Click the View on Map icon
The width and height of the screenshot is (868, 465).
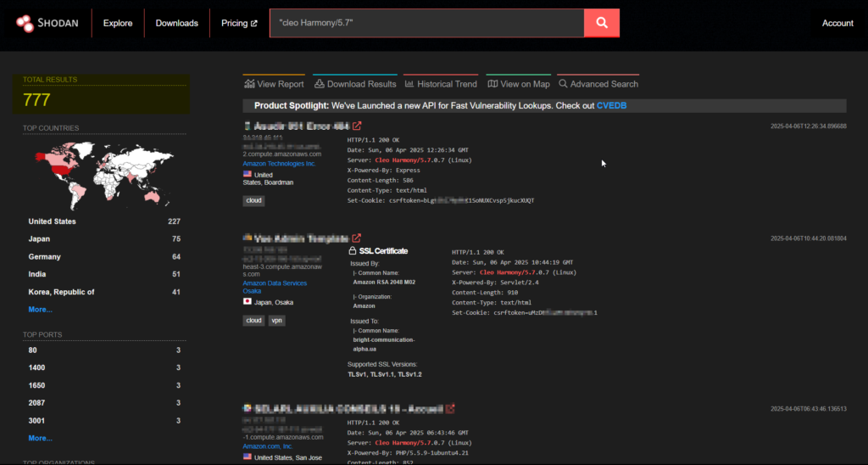(492, 84)
